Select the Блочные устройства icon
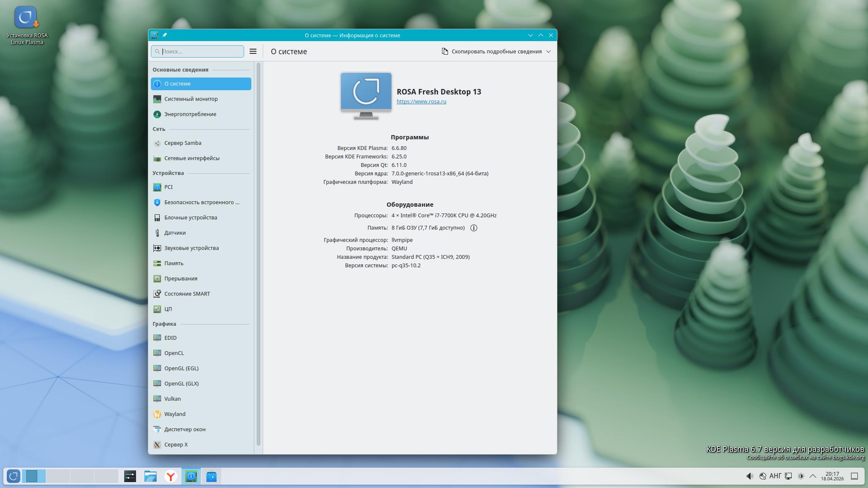The height and width of the screenshot is (488, 868). [157, 217]
